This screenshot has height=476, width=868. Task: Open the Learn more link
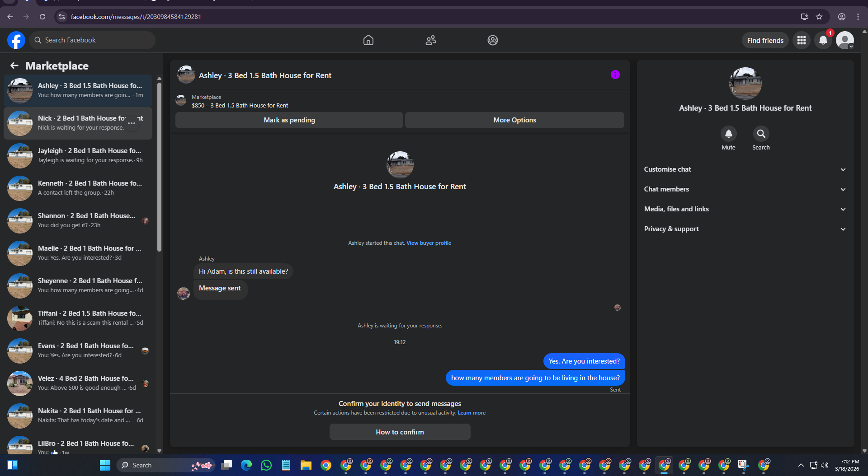pyautogui.click(x=472, y=413)
